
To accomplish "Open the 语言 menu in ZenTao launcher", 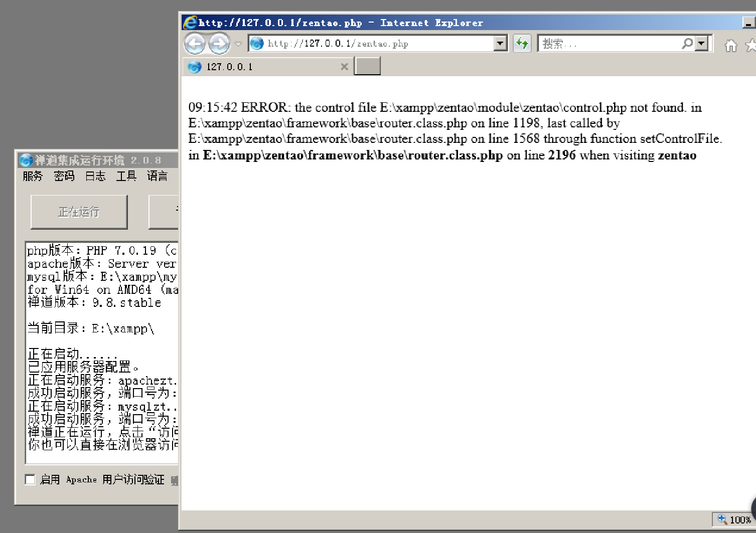I will (x=158, y=176).
